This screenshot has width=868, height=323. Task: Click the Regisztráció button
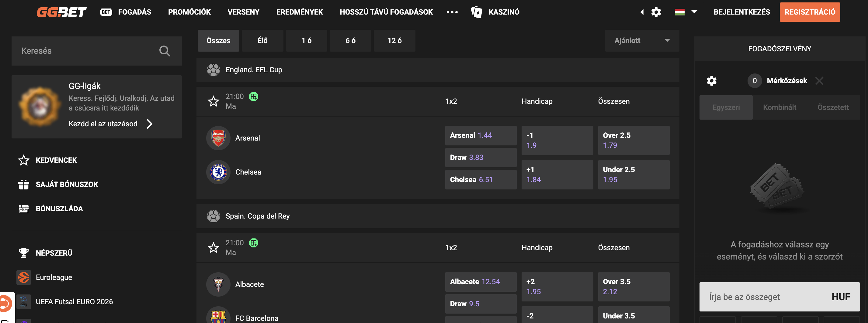809,12
